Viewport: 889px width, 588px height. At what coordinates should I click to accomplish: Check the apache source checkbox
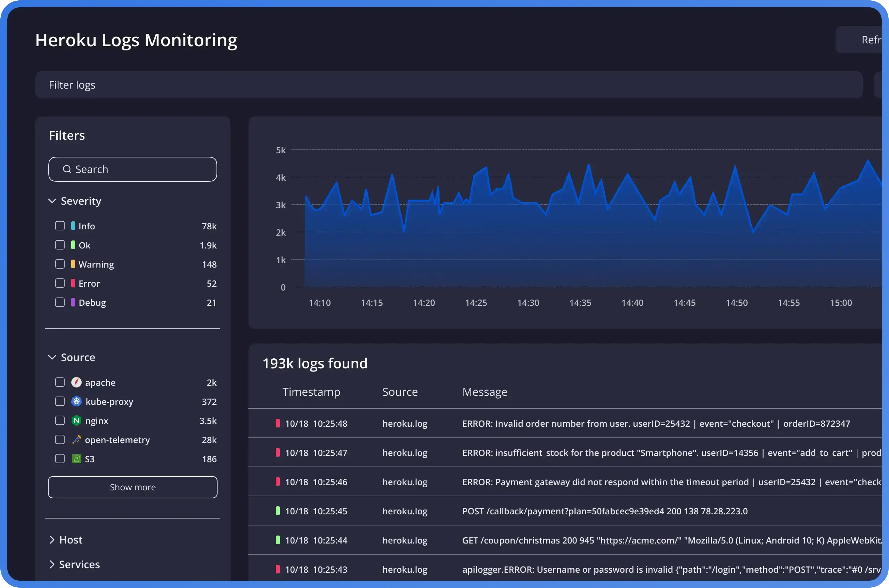pyautogui.click(x=60, y=382)
